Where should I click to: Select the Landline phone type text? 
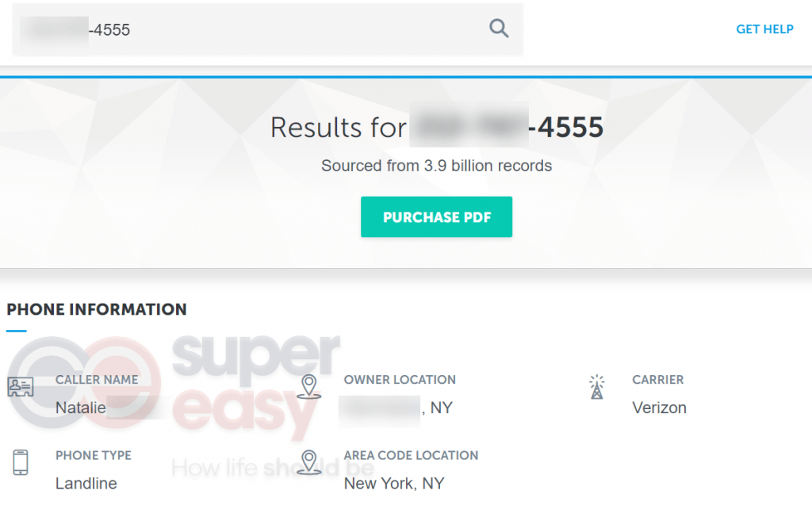point(86,483)
